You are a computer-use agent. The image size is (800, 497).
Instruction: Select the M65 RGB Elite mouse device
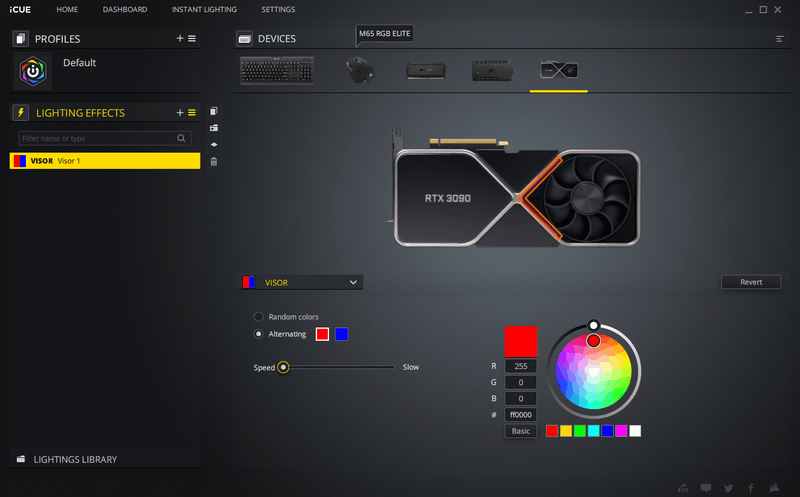[x=360, y=70]
